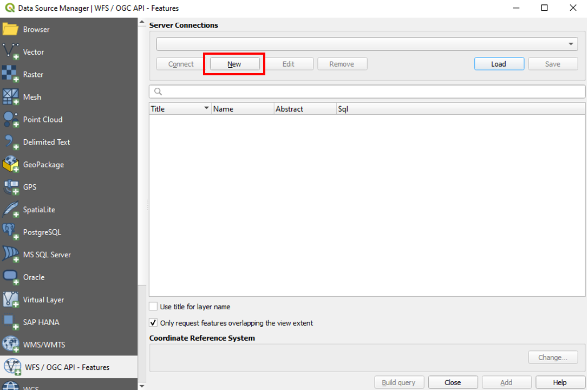Select the Delimited Text icon
The image size is (588, 390).
coord(10,142)
